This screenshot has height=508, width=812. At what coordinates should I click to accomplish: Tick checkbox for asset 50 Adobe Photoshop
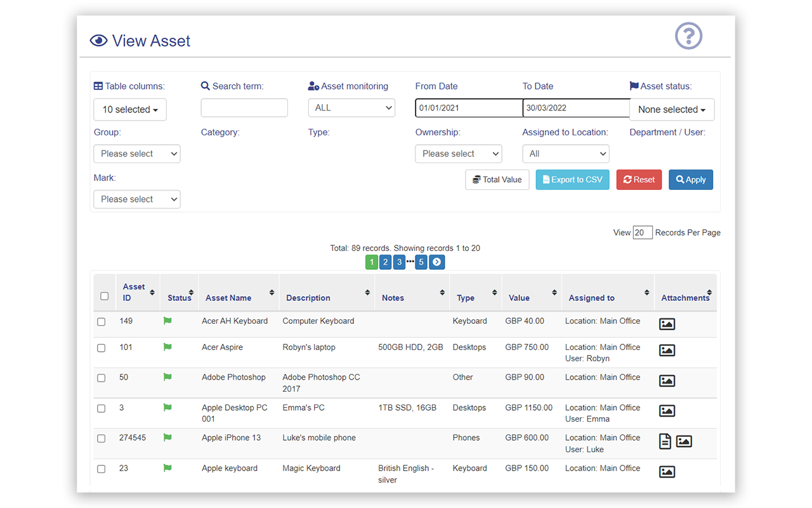pyautogui.click(x=101, y=378)
